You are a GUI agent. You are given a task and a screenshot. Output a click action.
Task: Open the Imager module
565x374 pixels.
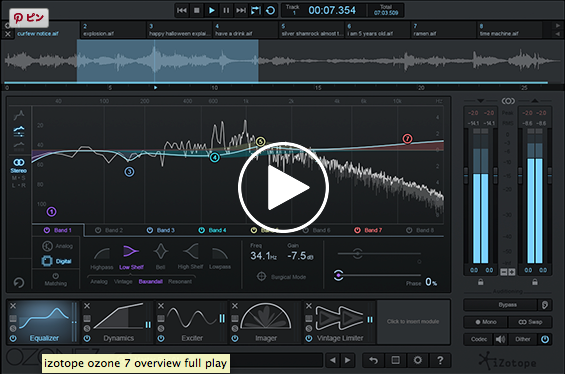click(266, 322)
